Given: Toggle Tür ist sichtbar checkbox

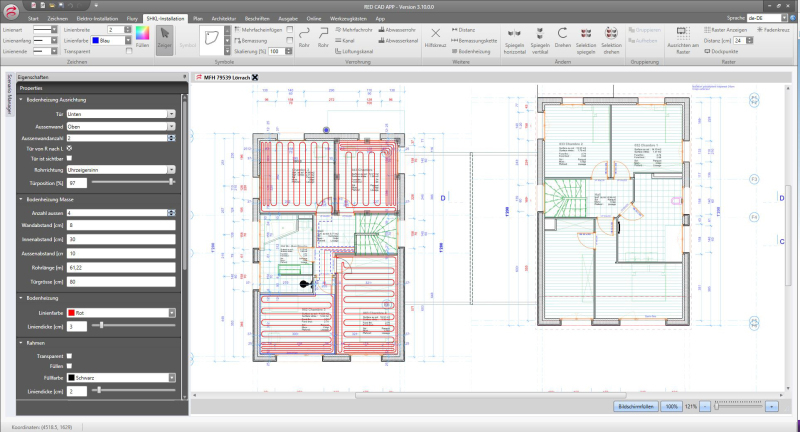Looking at the screenshot, I should [x=69, y=159].
